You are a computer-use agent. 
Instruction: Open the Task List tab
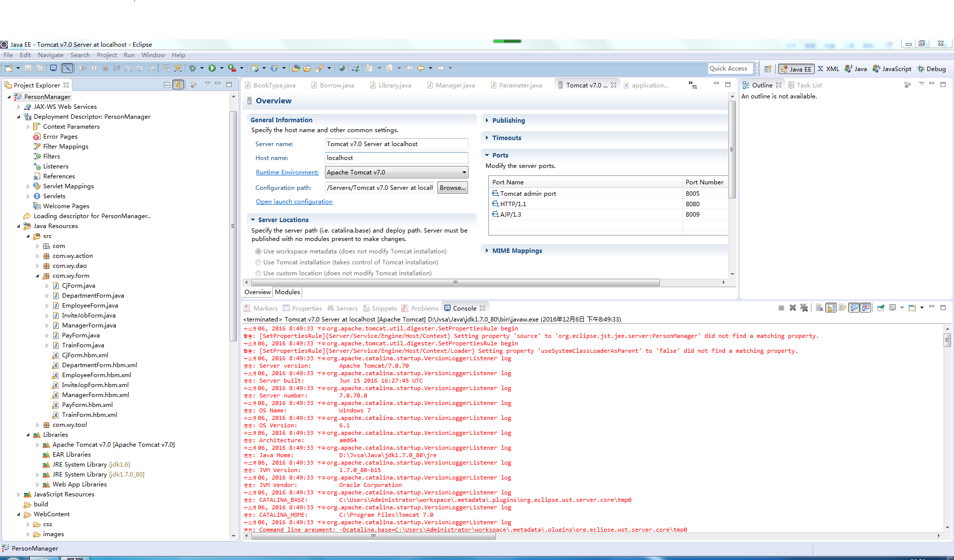tap(805, 85)
